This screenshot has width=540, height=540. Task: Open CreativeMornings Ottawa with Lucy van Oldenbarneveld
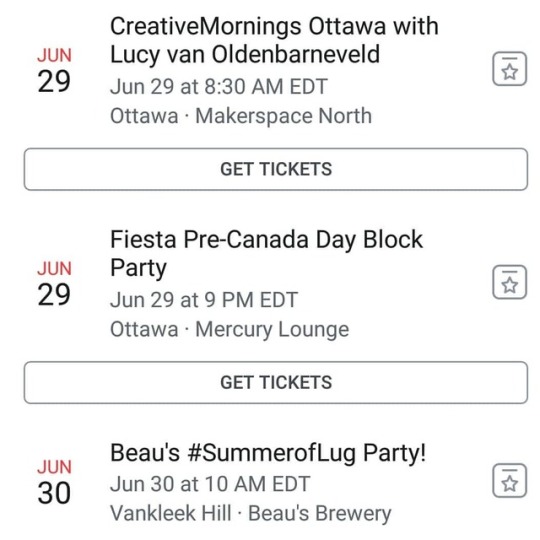pos(274,41)
